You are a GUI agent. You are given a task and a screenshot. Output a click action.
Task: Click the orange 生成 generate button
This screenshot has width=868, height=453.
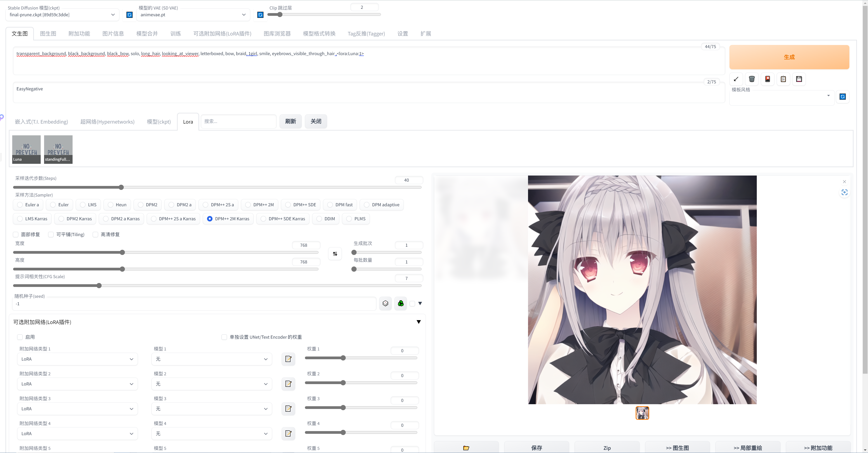pyautogui.click(x=789, y=57)
